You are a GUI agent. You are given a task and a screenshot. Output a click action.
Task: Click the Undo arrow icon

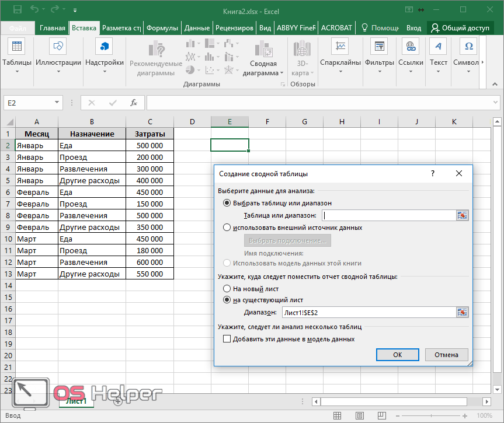click(34, 10)
